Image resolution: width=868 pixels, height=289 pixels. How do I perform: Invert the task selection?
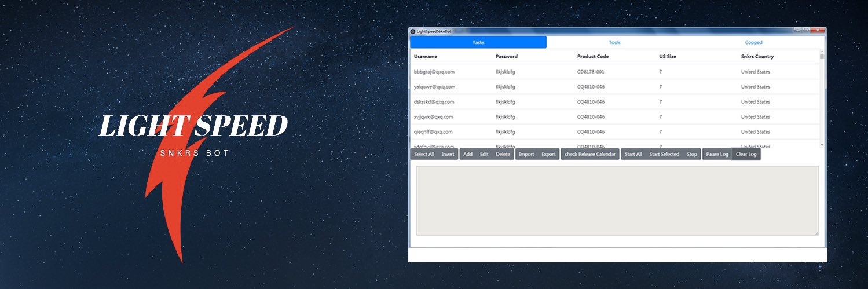448,154
